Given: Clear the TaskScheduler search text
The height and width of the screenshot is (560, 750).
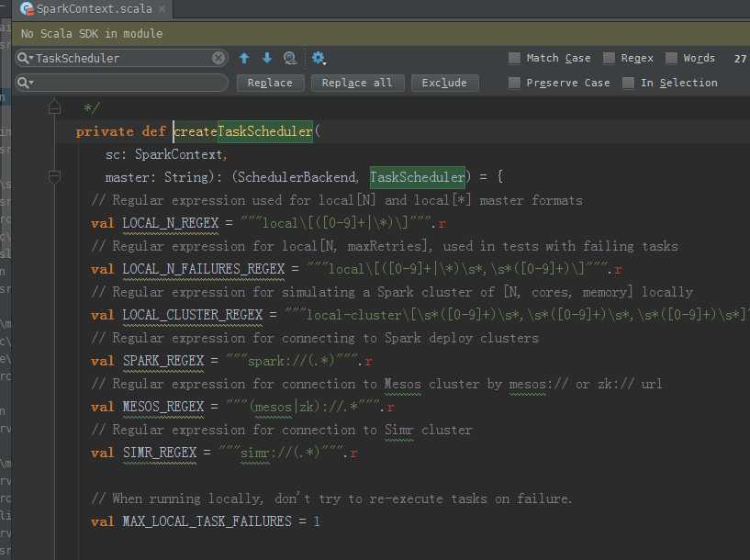Looking at the screenshot, I should (218, 58).
